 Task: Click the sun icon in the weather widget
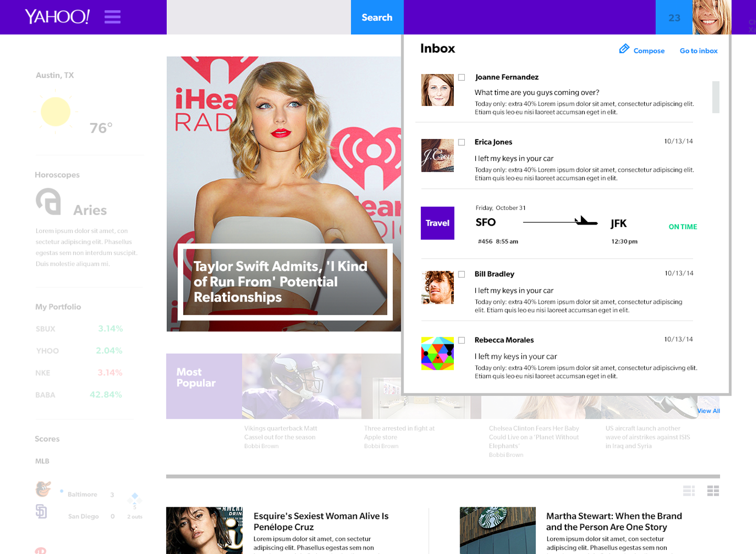tap(56, 112)
